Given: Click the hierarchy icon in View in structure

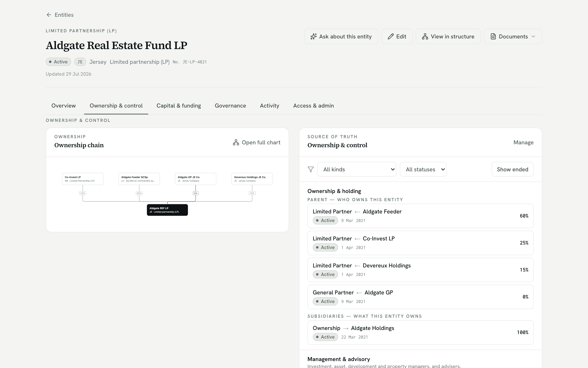Looking at the screenshot, I should tap(425, 37).
